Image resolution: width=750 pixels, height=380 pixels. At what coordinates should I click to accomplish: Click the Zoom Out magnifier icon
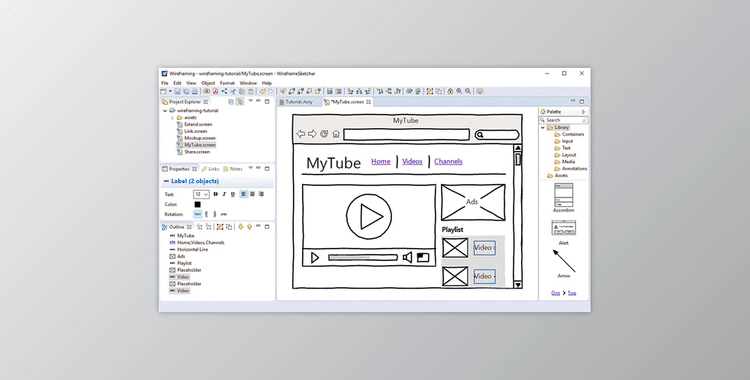pos(468,91)
